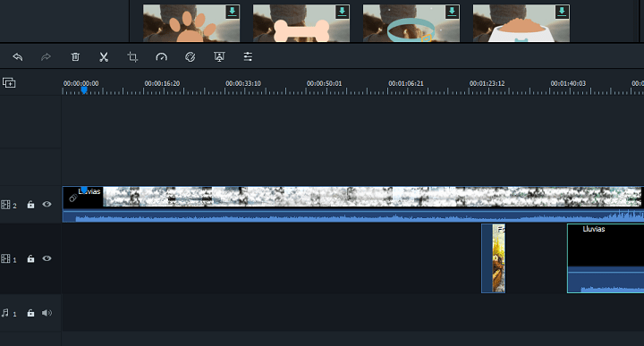The width and height of the screenshot is (644, 346).
Task: Toggle lock on video track 2
Action: (30, 205)
